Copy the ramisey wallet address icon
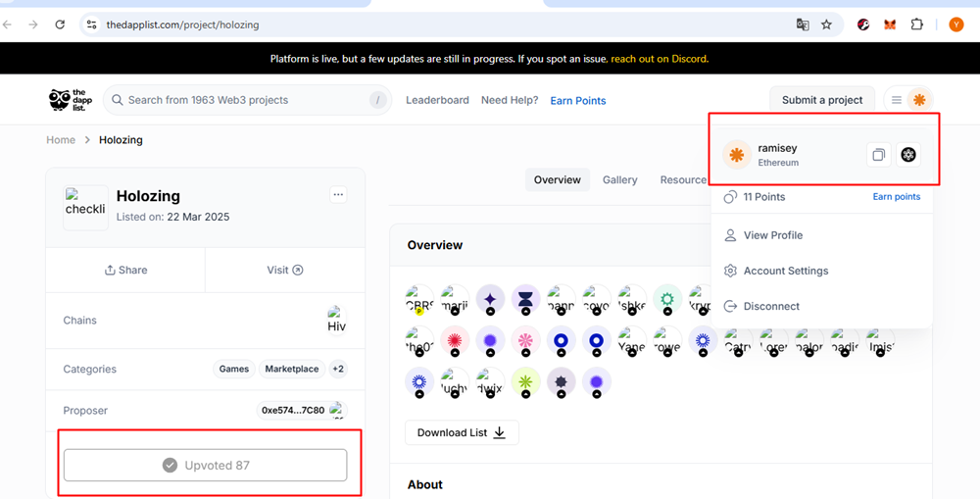980x499 pixels. pyautogui.click(x=878, y=155)
